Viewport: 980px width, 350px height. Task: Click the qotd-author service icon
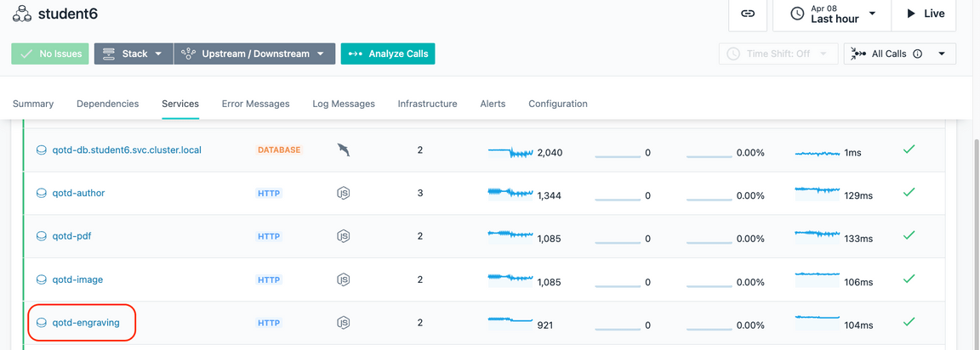pyautogui.click(x=42, y=194)
